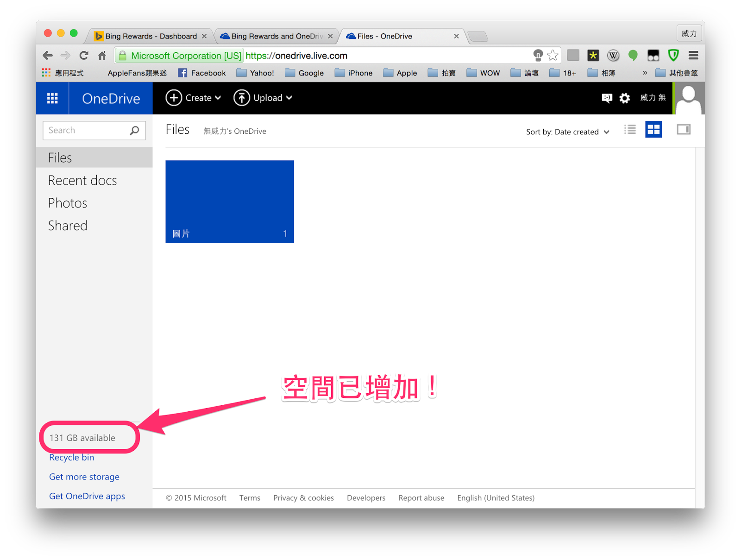741x560 pixels.
Task: Click the black mask extension icon
Action: coord(653,56)
